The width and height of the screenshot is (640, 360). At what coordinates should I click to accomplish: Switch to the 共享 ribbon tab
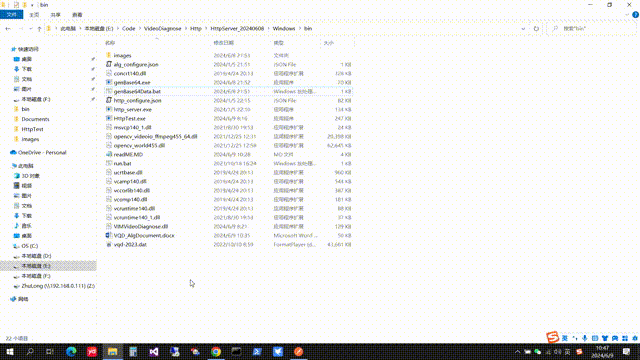[x=56, y=15]
